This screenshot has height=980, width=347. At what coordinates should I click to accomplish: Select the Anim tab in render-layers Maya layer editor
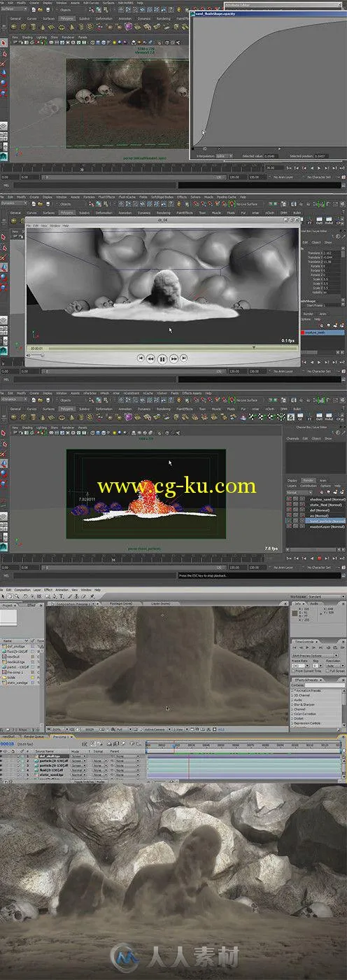[323, 480]
